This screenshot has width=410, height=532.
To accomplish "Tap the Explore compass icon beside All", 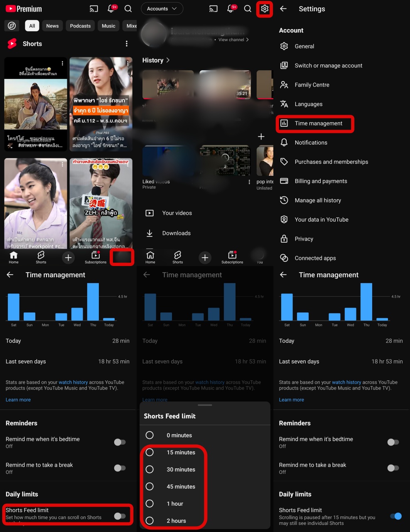I will coord(12,26).
